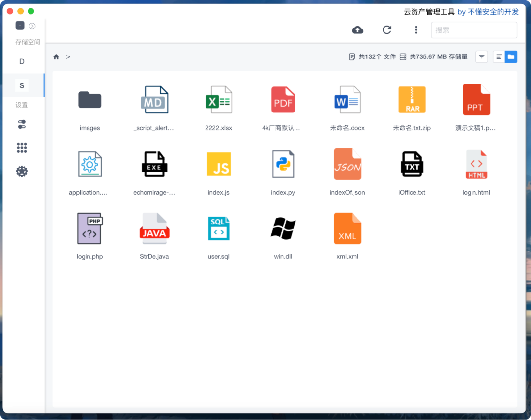Click the 共735.67 MB 存储量 storage text
Screen dimensions: 531x420
pos(439,57)
